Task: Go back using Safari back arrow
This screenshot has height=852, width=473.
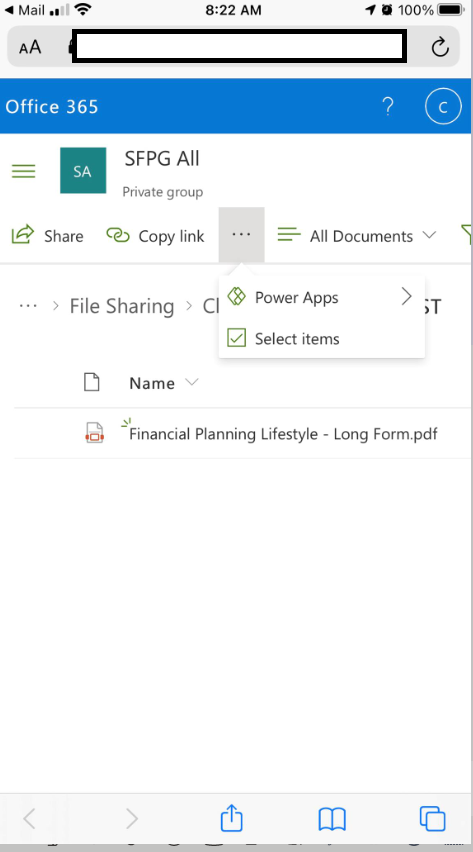Action: (29, 818)
